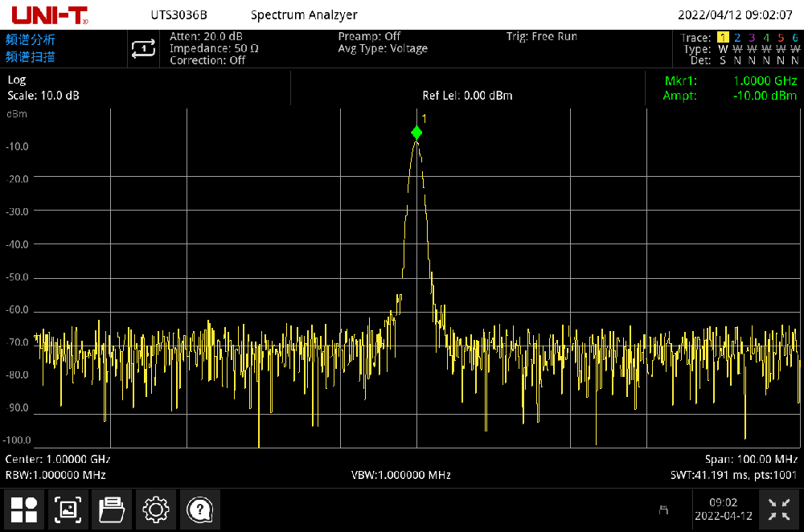Click the trace Type row W for trace 1

coord(723,49)
